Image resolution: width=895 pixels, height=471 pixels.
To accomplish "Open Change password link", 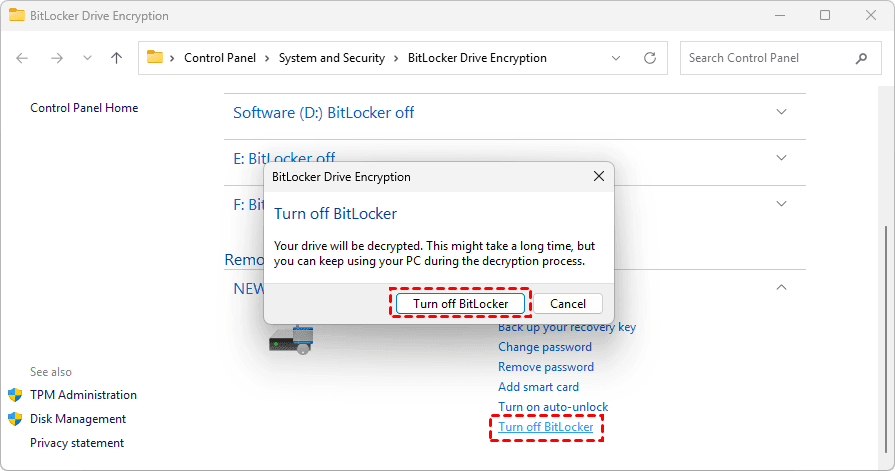I will 545,347.
